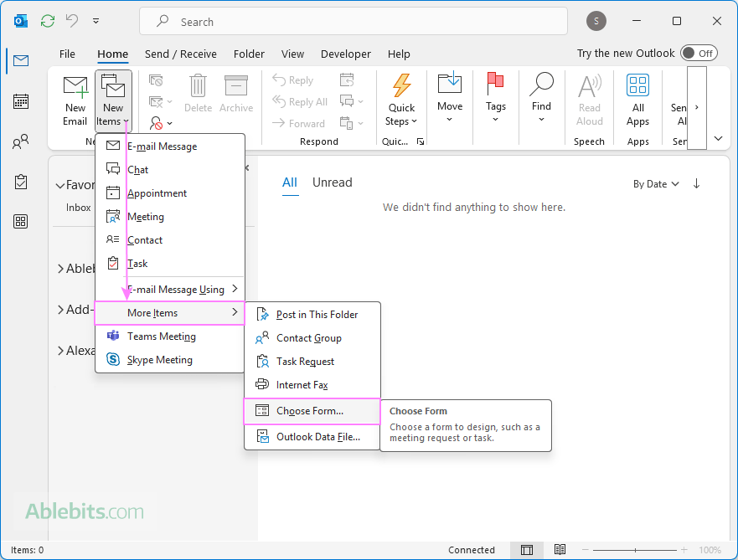Image resolution: width=738 pixels, height=560 pixels.
Task: Click the account avatar S
Action: coord(596,21)
